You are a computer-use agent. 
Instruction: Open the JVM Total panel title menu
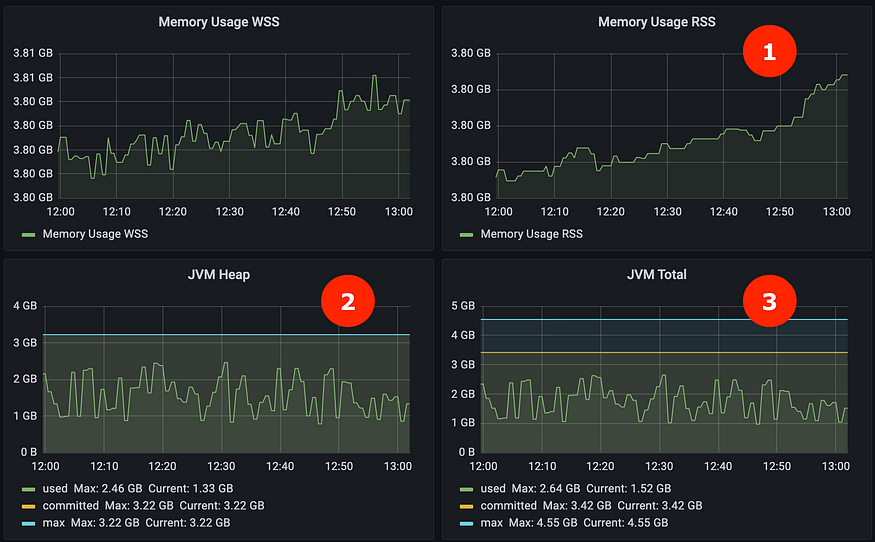pyautogui.click(x=656, y=275)
